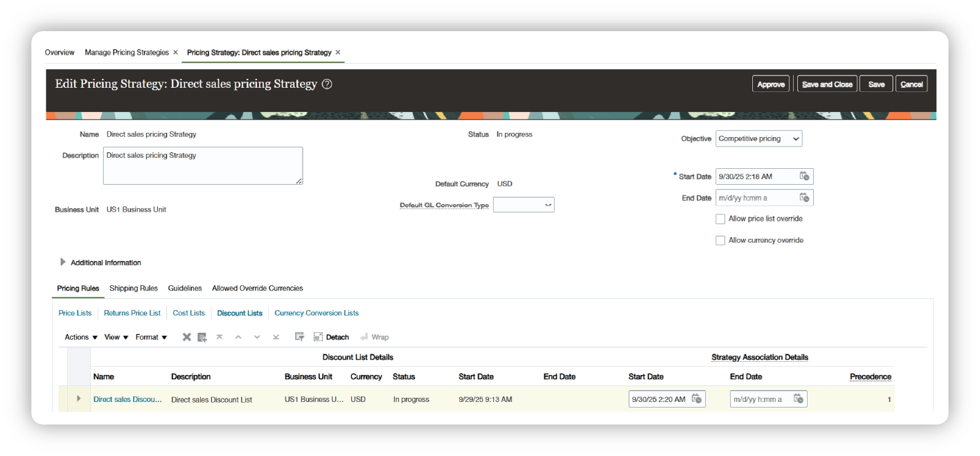Open the Currency Conversion Lists subtab

point(317,313)
